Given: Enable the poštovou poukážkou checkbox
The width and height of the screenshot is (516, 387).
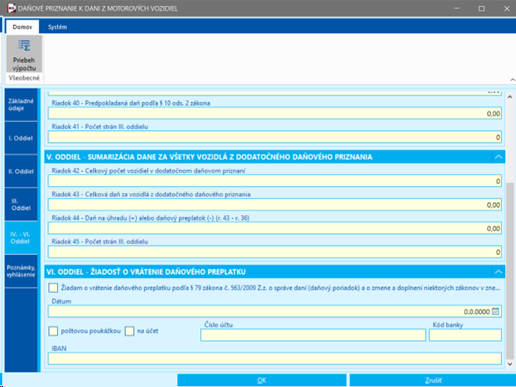Looking at the screenshot, I should [x=53, y=331].
